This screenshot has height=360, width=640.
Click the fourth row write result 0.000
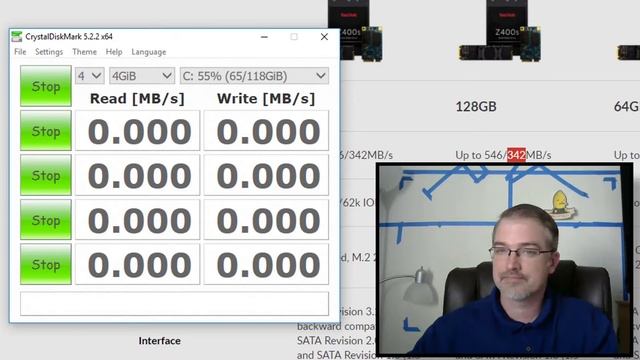(266, 264)
